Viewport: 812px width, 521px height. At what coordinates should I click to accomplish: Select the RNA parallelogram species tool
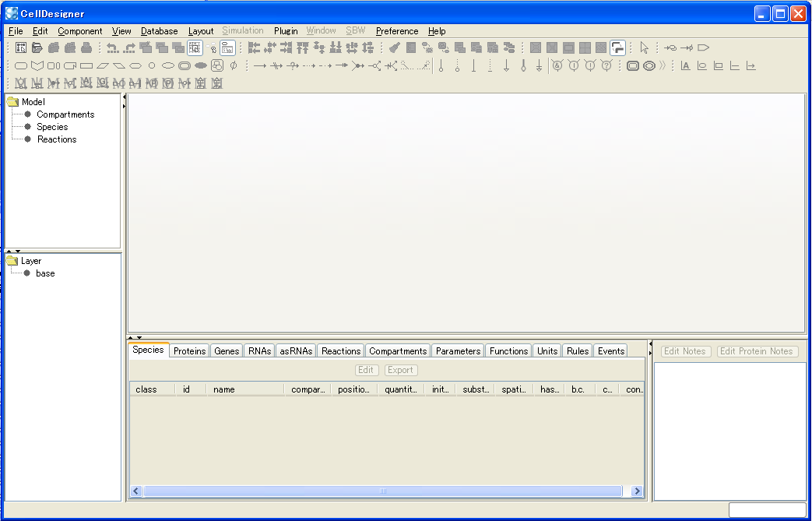coord(103,65)
